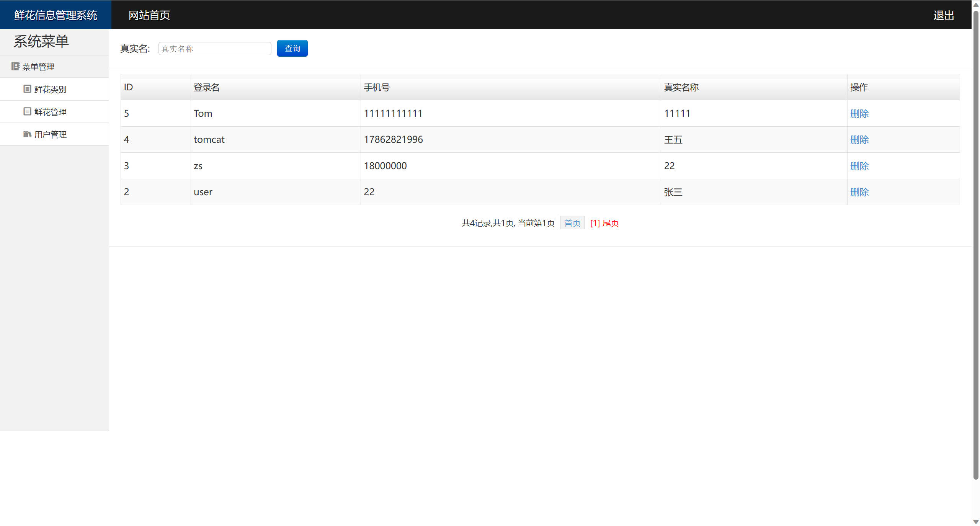The image size is (980, 526).
Task: Click the 首页 pagination button
Action: pyautogui.click(x=572, y=223)
